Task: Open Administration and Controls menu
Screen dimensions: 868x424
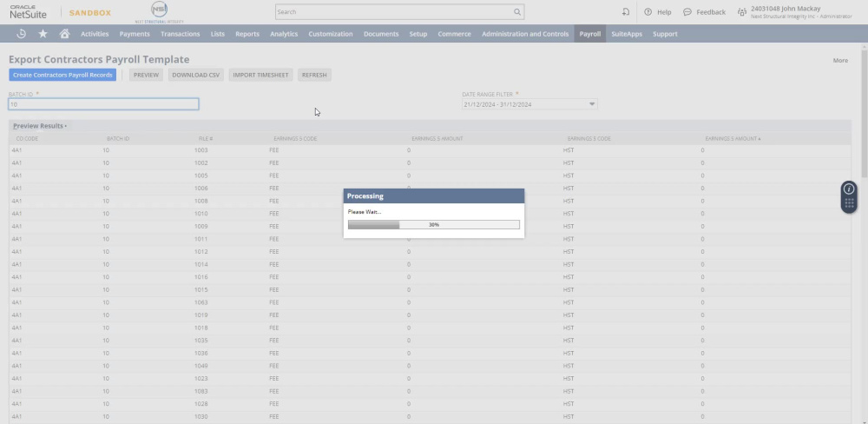Action: pos(525,34)
